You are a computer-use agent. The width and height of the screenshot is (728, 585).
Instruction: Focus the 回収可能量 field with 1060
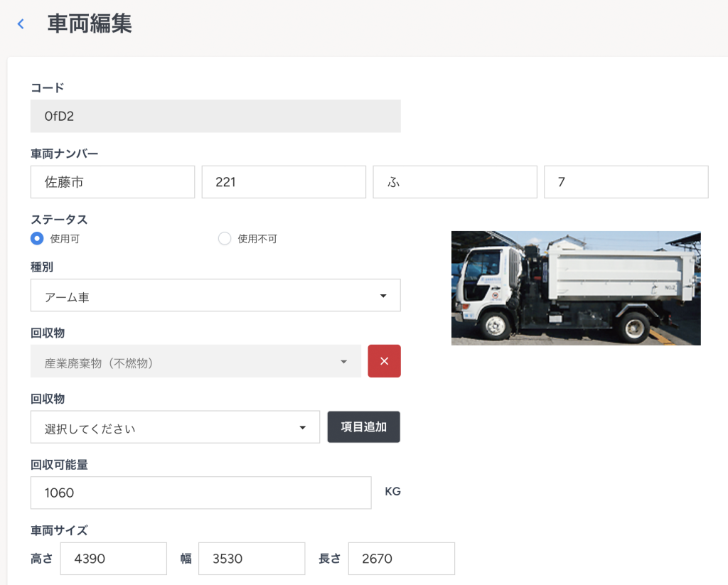pyautogui.click(x=200, y=493)
